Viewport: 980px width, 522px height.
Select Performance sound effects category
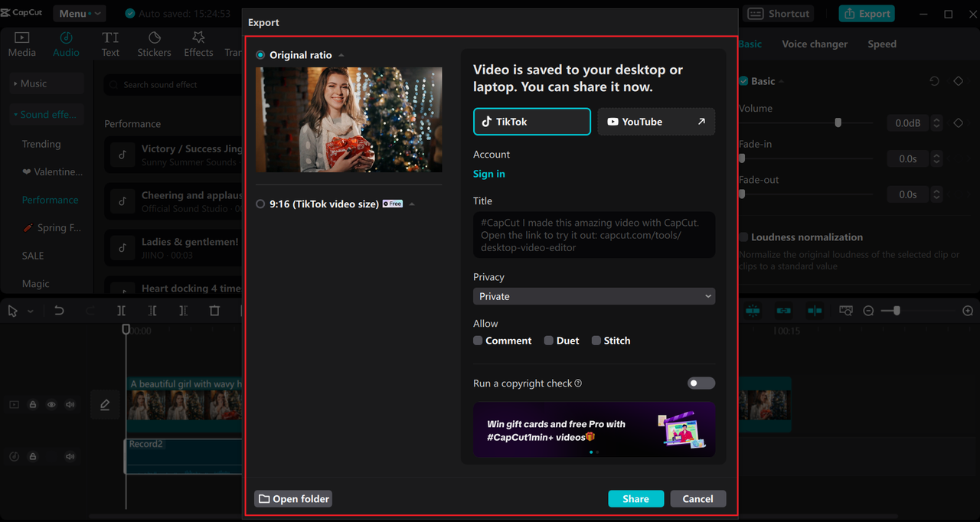(x=50, y=200)
